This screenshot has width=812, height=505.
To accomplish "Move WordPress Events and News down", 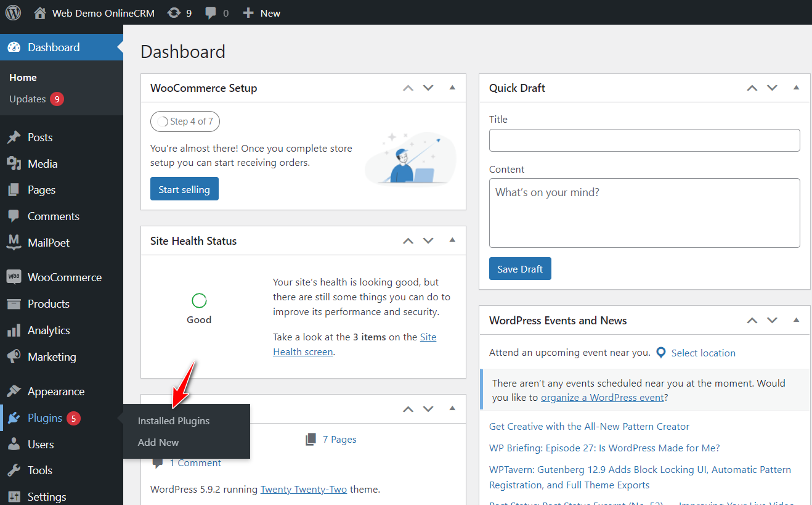I will pos(772,321).
